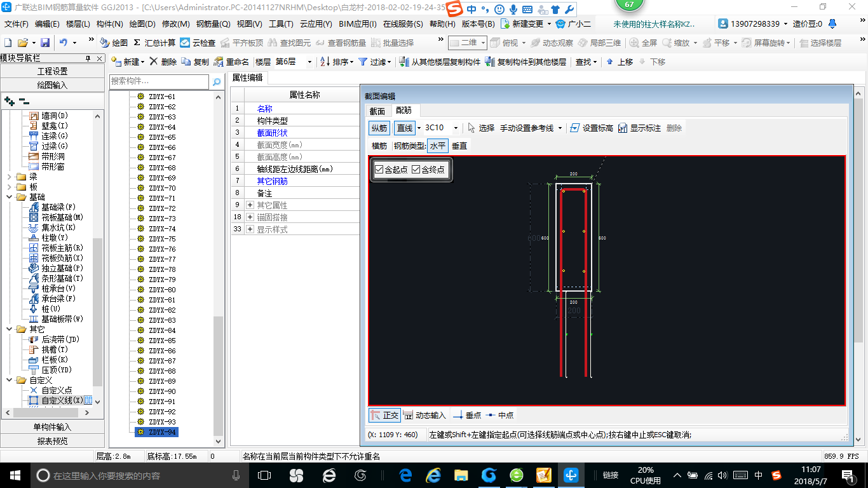Open the 云应用(Y) menu
868x488 pixels.
pos(316,24)
